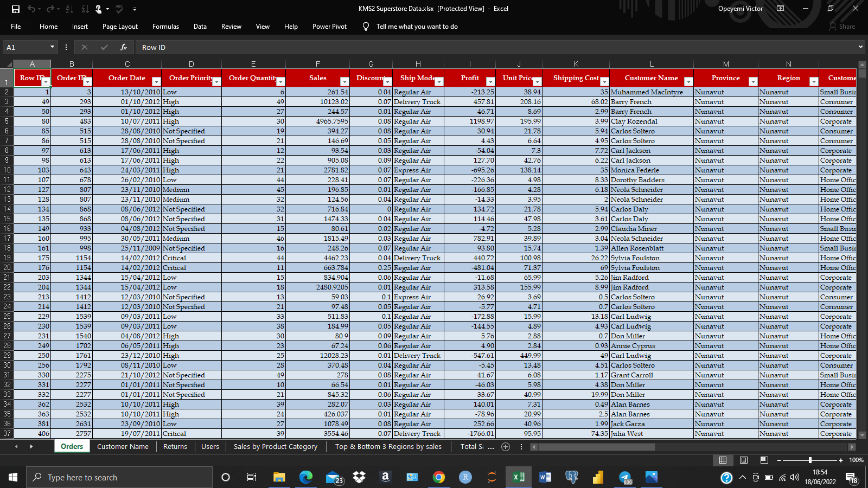This screenshot has width=868, height=488.
Task: Switch to the Power Pivot ribbon tab
Action: pyautogui.click(x=329, y=26)
